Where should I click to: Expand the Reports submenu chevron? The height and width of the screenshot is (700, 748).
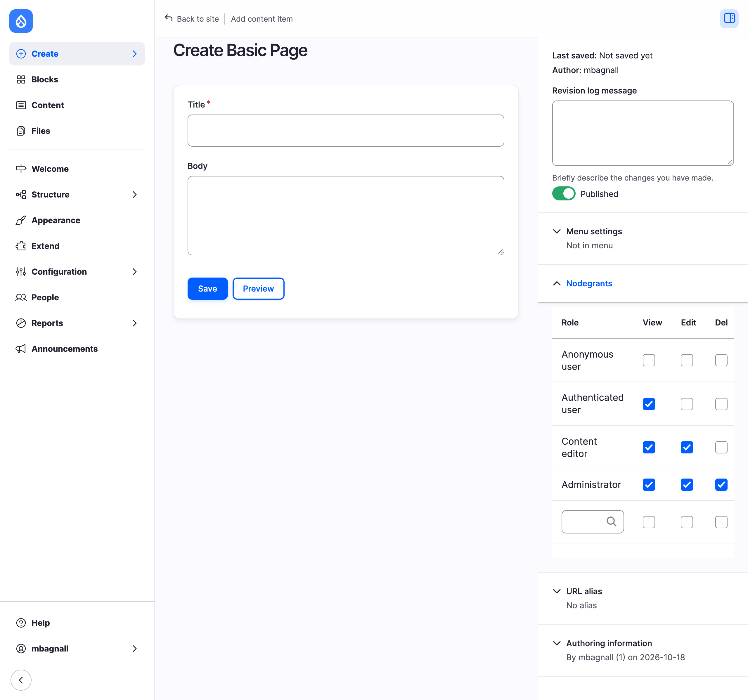tap(135, 323)
